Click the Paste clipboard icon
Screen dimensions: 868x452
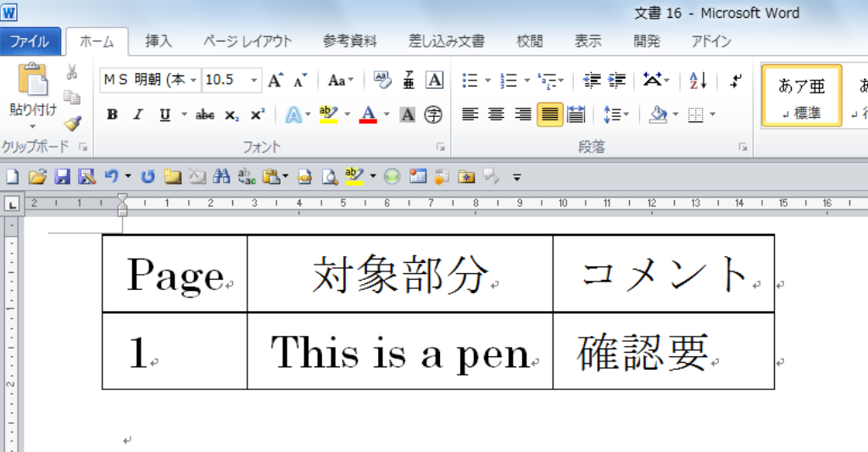[x=32, y=81]
